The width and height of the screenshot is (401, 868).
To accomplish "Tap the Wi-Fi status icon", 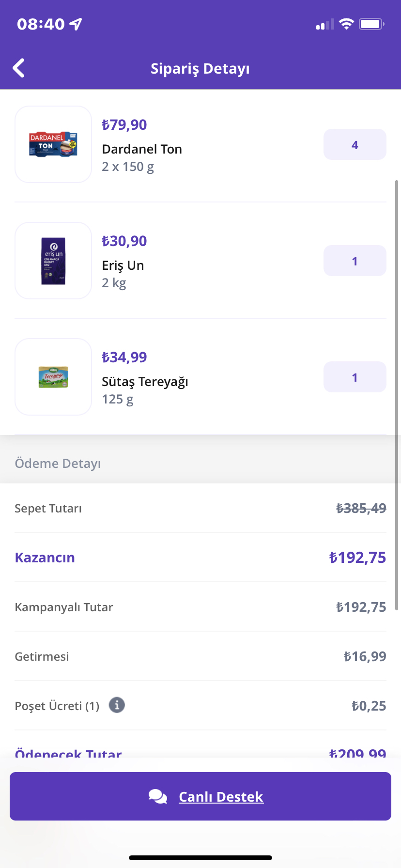I will click(x=346, y=24).
